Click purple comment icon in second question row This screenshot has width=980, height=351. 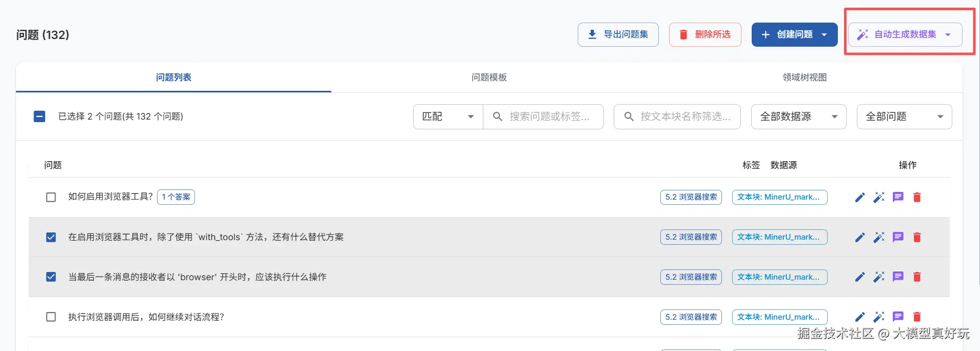pyautogui.click(x=898, y=237)
